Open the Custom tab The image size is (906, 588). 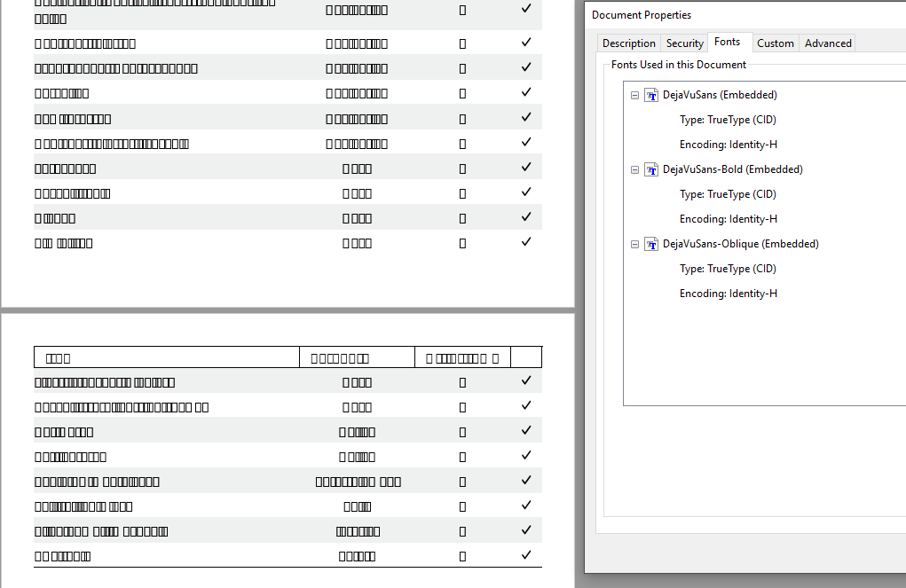click(x=775, y=43)
